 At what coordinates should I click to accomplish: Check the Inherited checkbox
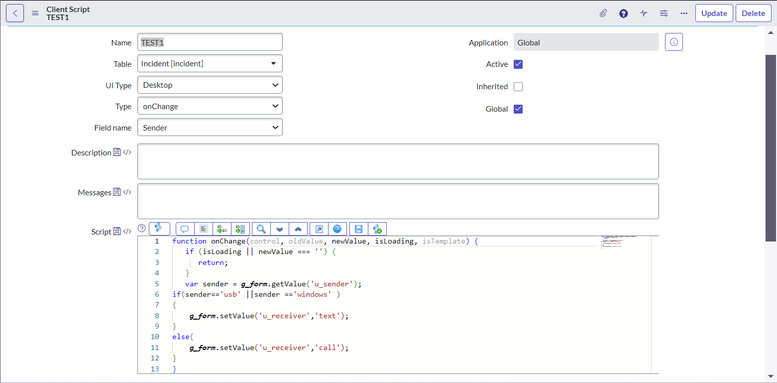pos(518,87)
